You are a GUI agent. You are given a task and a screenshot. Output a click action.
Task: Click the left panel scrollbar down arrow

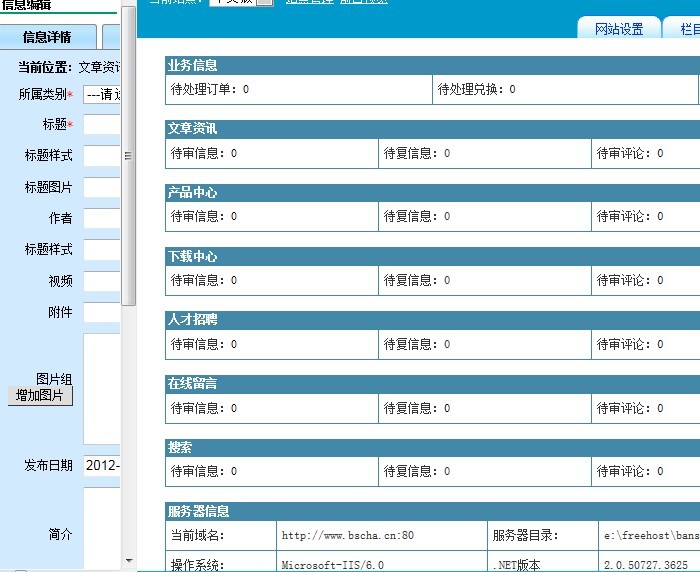click(129, 561)
